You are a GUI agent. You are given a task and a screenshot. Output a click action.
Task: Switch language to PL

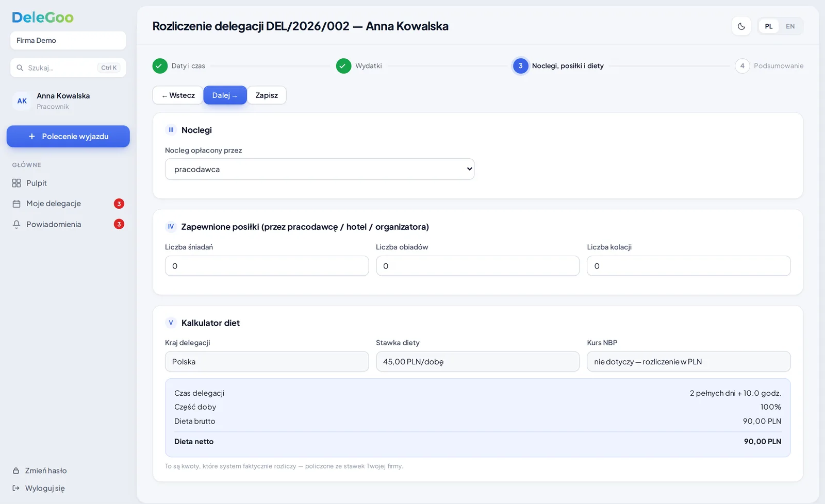pyautogui.click(x=769, y=26)
